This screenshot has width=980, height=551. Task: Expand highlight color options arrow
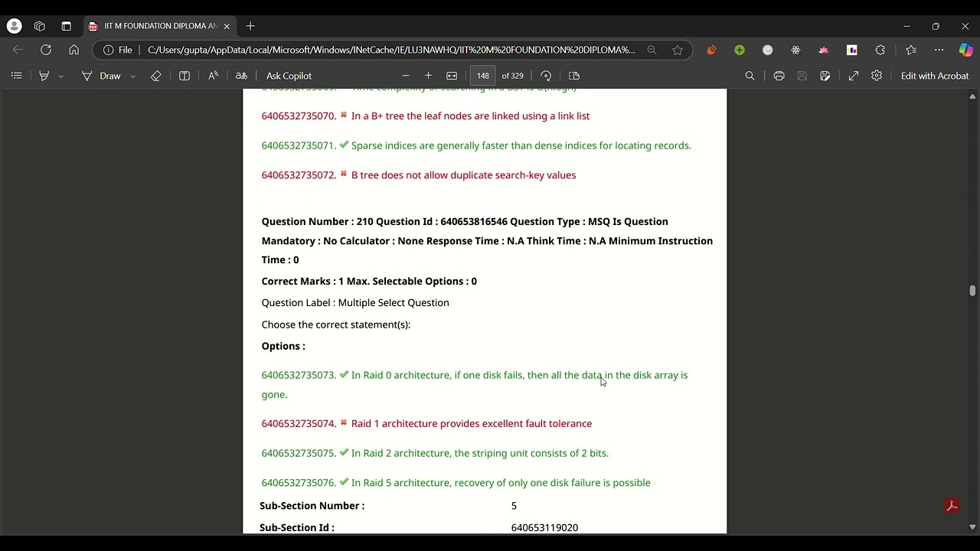[60, 76]
